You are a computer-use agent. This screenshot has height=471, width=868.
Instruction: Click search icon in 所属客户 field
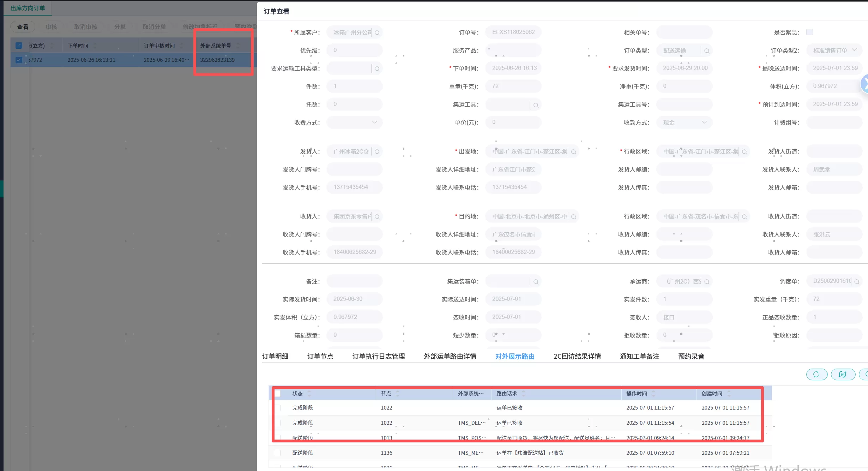[x=377, y=33]
